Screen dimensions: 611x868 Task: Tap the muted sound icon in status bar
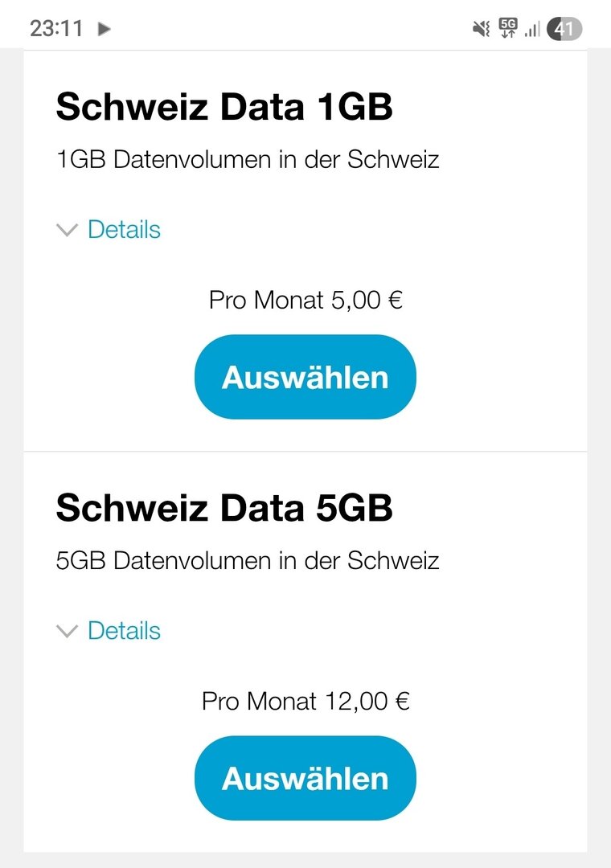click(x=481, y=29)
